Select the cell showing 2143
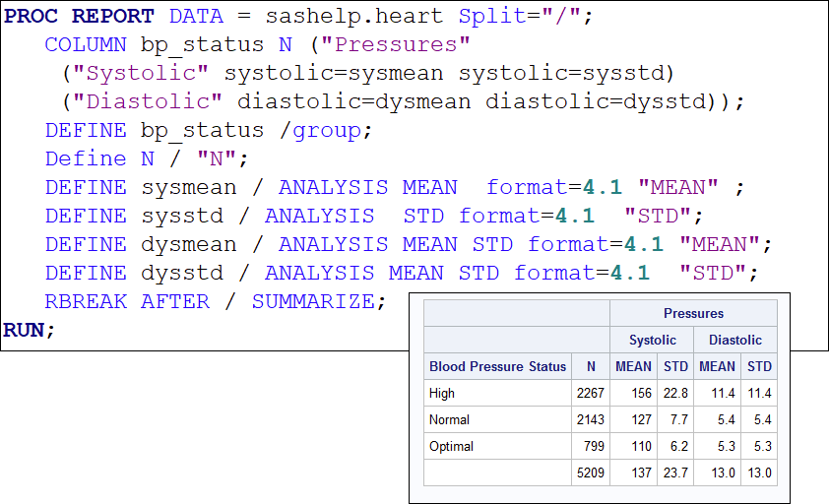Image resolution: width=829 pixels, height=504 pixels. pos(591,419)
